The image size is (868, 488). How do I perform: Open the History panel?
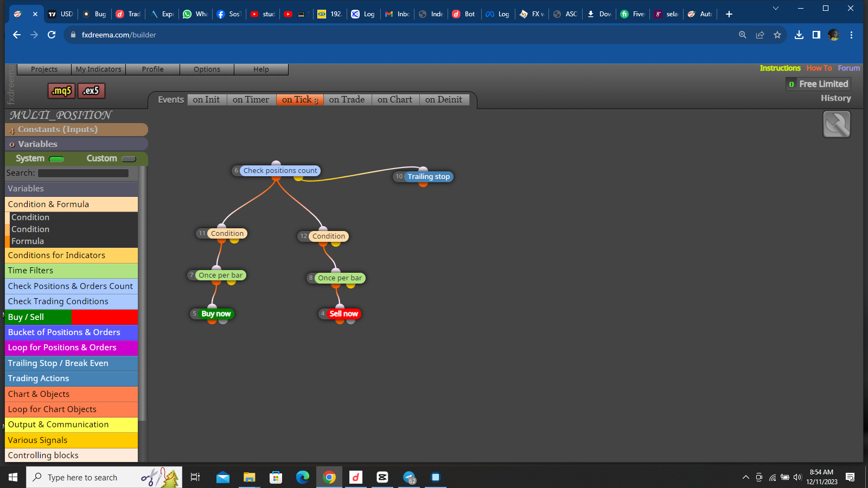(835, 98)
